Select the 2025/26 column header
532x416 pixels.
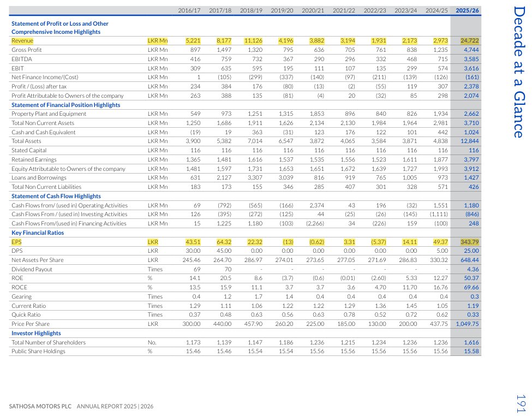pos(467,10)
